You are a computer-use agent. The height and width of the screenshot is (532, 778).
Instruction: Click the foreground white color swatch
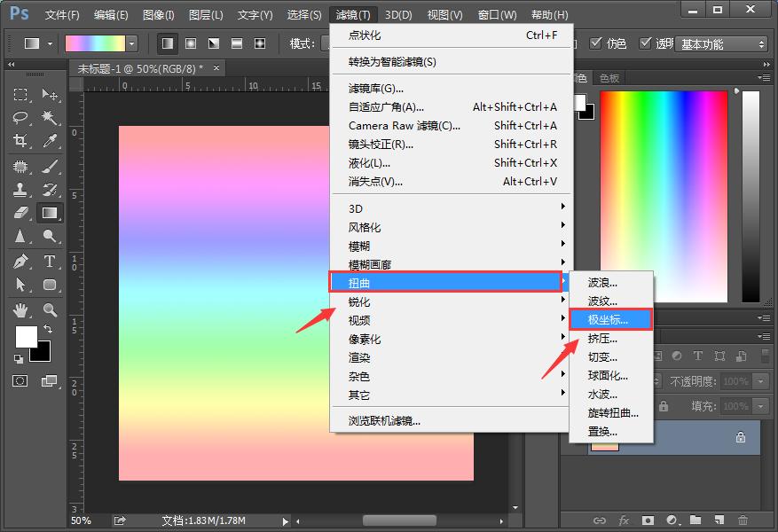(26, 336)
